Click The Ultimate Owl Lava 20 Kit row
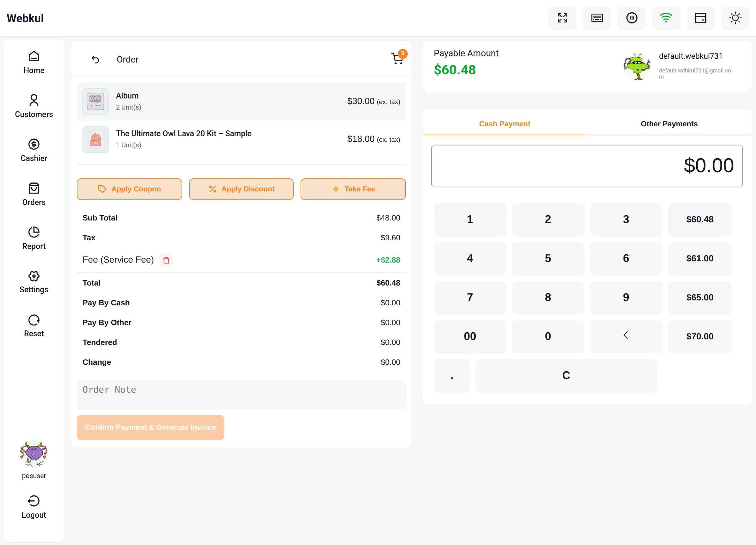Viewport: 756px width, 545px height. click(241, 140)
